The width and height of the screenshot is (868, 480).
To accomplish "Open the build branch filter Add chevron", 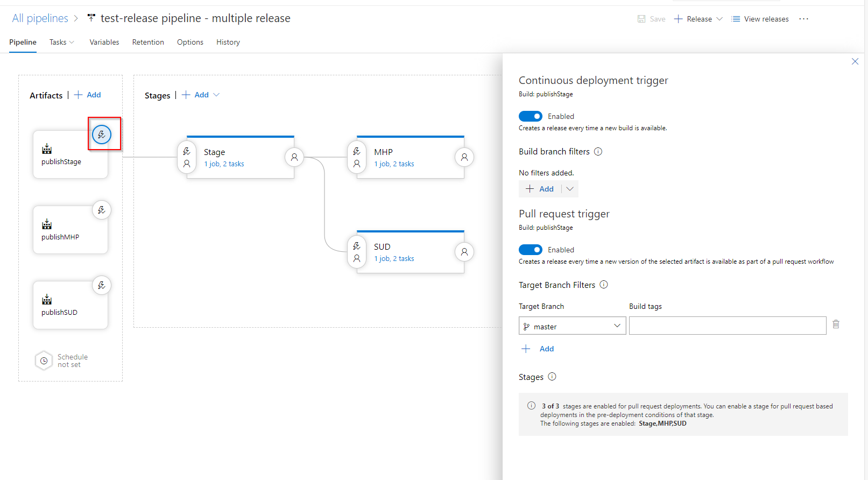I will (570, 189).
